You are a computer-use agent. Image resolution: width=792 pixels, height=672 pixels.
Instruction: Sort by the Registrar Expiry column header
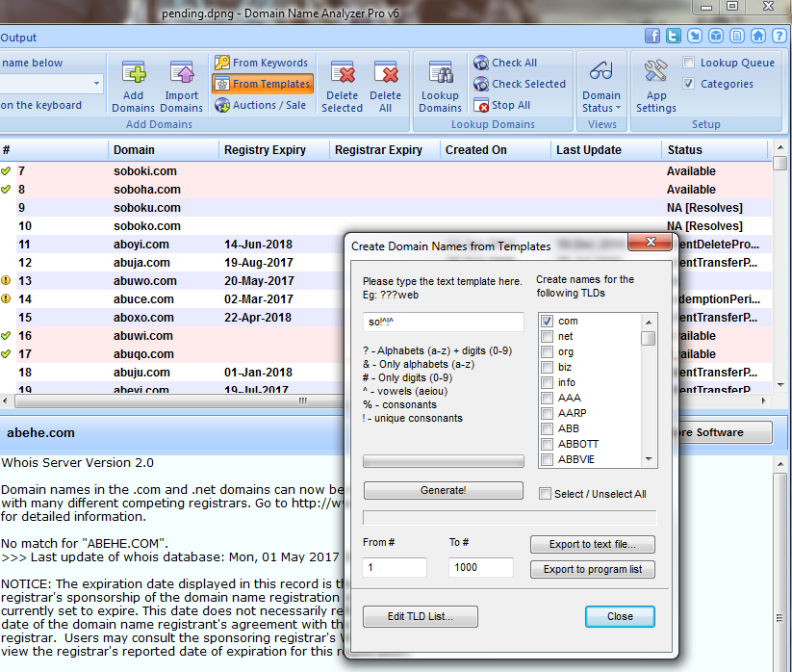[x=384, y=150]
